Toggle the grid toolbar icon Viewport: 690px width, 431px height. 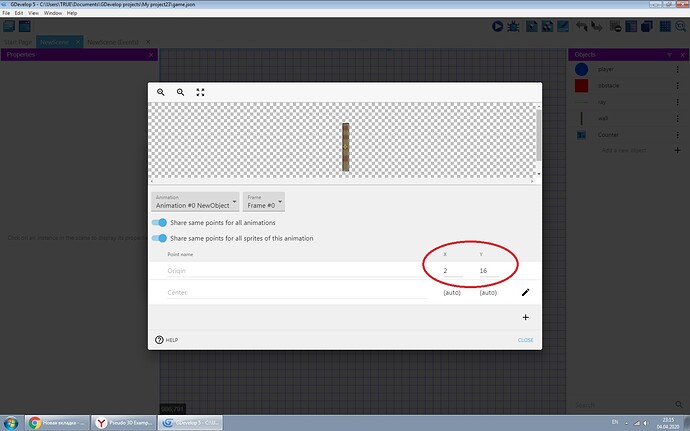(665, 26)
